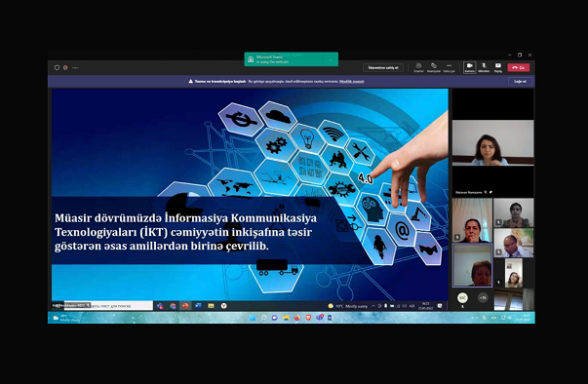Select the highlighted speaker video thumbnail
The width and height of the screenshot is (588, 384).
pyautogui.click(x=472, y=265)
